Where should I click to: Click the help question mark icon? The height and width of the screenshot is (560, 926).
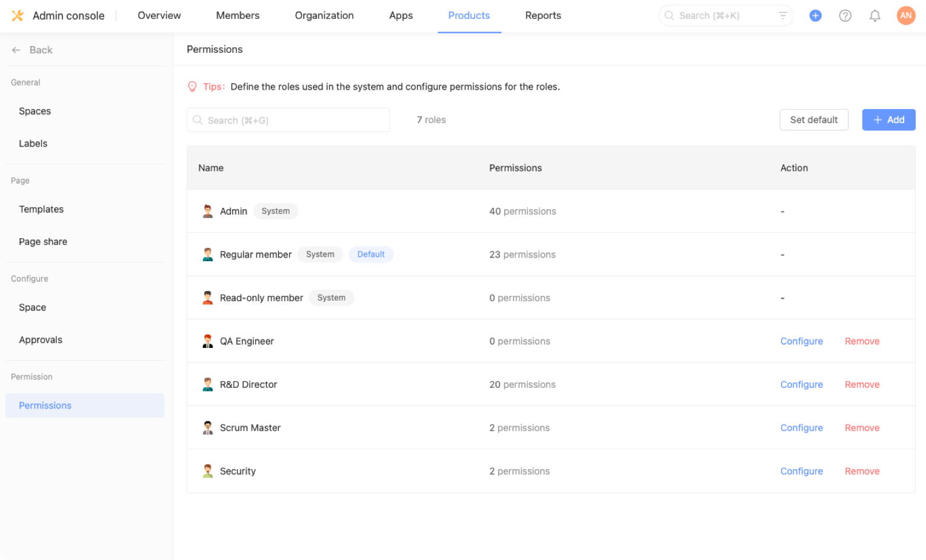coord(845,16)
